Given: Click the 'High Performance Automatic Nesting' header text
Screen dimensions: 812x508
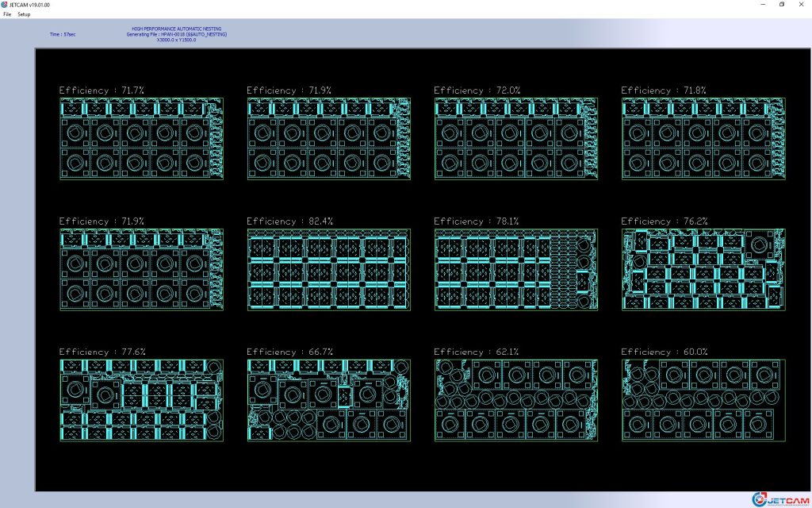Looking at the screenshot, I should (176, 29).
